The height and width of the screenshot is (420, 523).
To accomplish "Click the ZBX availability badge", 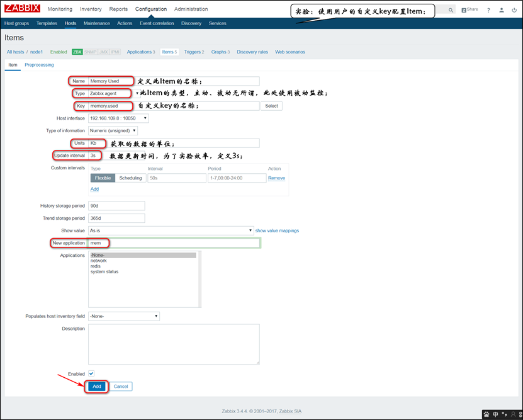I will pos(77,52).
